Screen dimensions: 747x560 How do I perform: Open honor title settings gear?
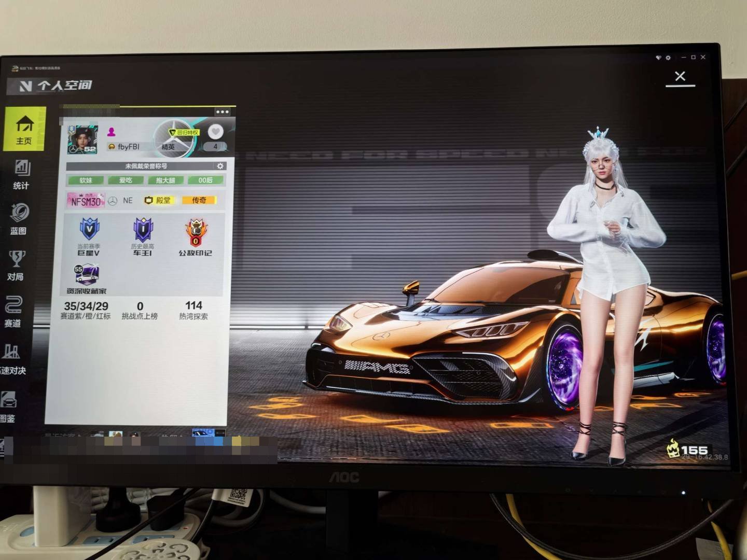(x=220, y=166)
